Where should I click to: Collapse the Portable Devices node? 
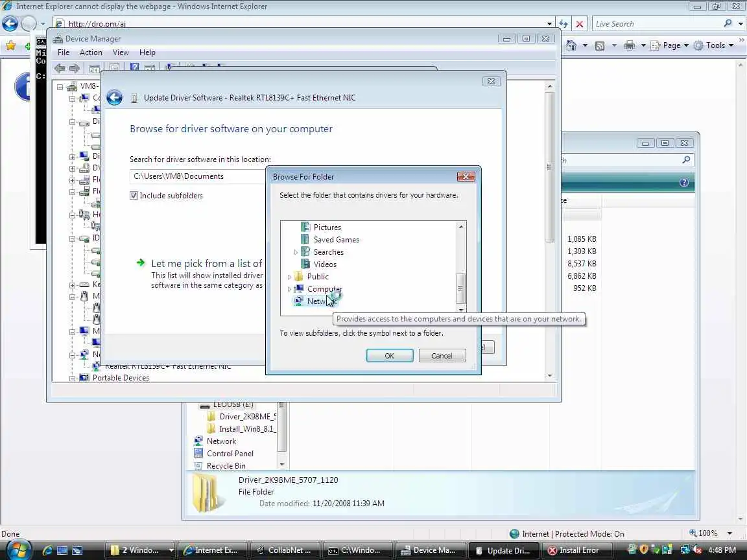(x=72, y=378)
